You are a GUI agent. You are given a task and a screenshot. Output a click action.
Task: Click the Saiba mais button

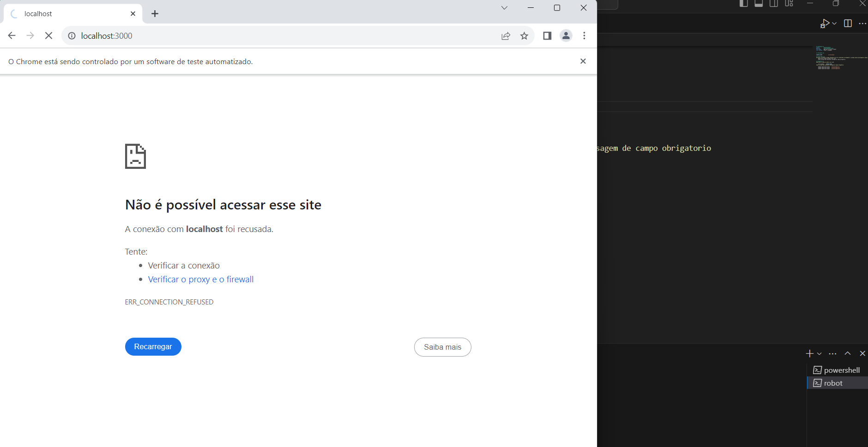pyautogui.click(x=442, y=347)
